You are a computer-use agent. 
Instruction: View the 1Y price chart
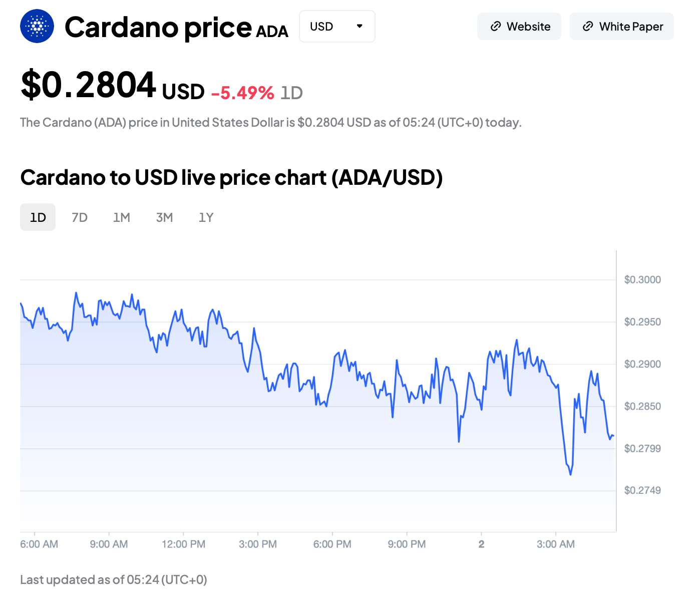tap(206, 217)
